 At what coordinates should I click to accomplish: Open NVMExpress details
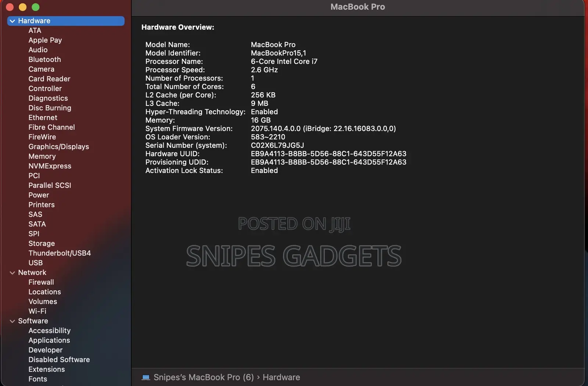tap(50, 166)
